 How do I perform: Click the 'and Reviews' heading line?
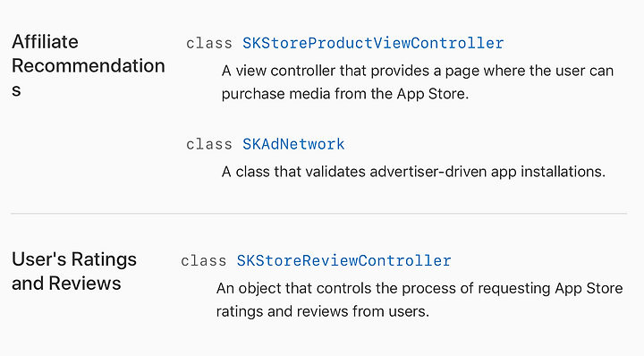[66, 284]
